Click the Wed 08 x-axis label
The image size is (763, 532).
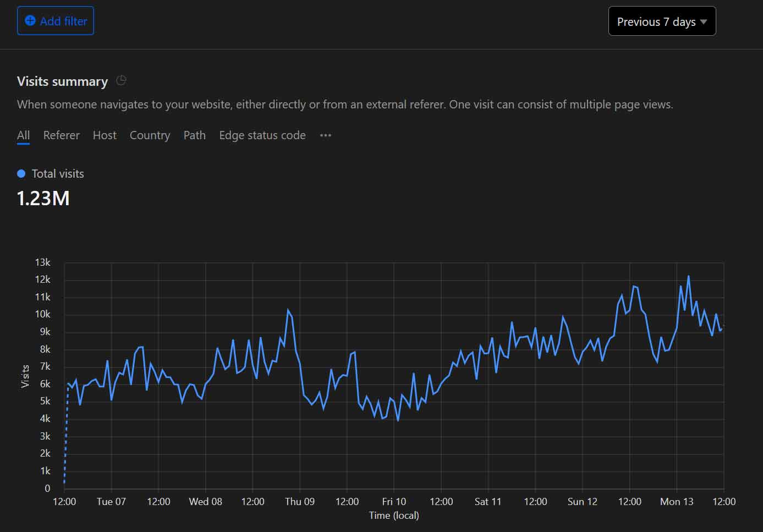(x=205, y=502)
